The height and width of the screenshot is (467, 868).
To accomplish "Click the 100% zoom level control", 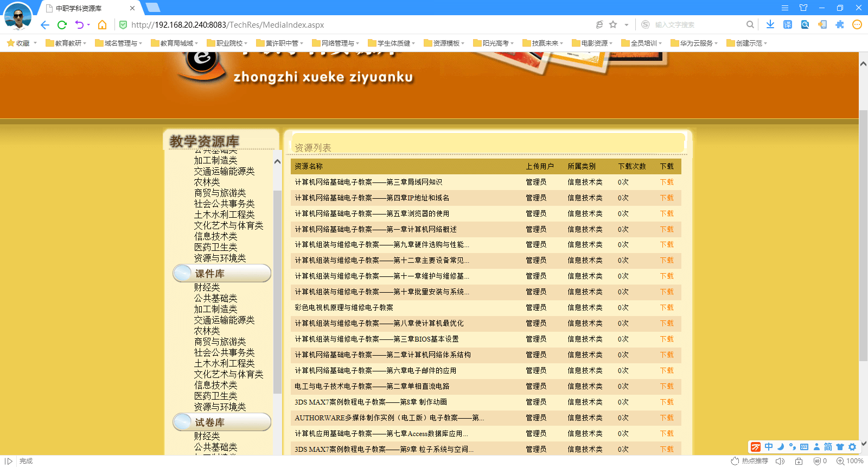I will click(850, 461).
